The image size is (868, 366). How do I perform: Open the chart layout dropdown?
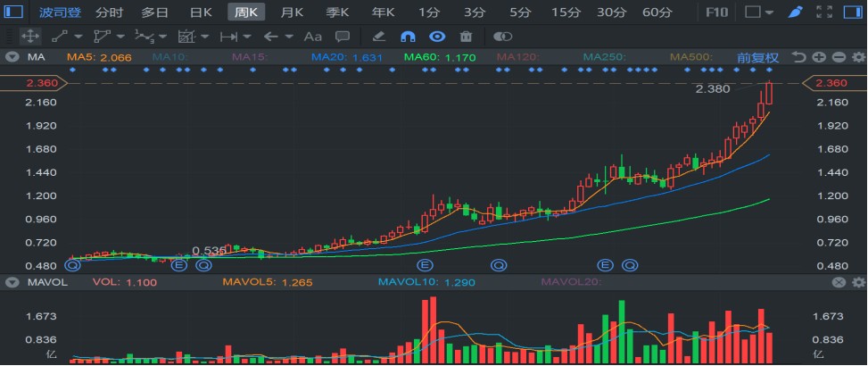(x=759, y=12)
